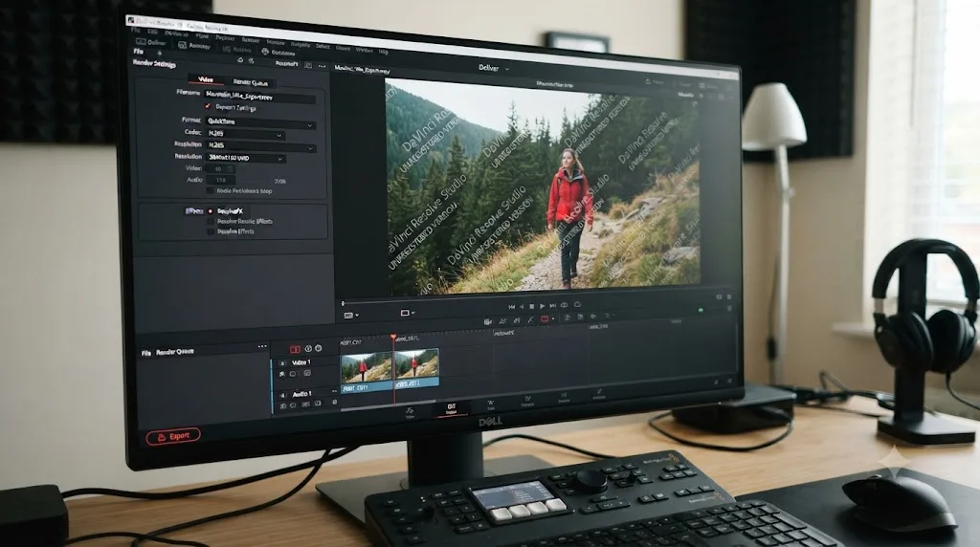Screen dimensions: 980x547
Task: Open Render Queue panel three-dot menu
Action: click(x=262, y=346)
